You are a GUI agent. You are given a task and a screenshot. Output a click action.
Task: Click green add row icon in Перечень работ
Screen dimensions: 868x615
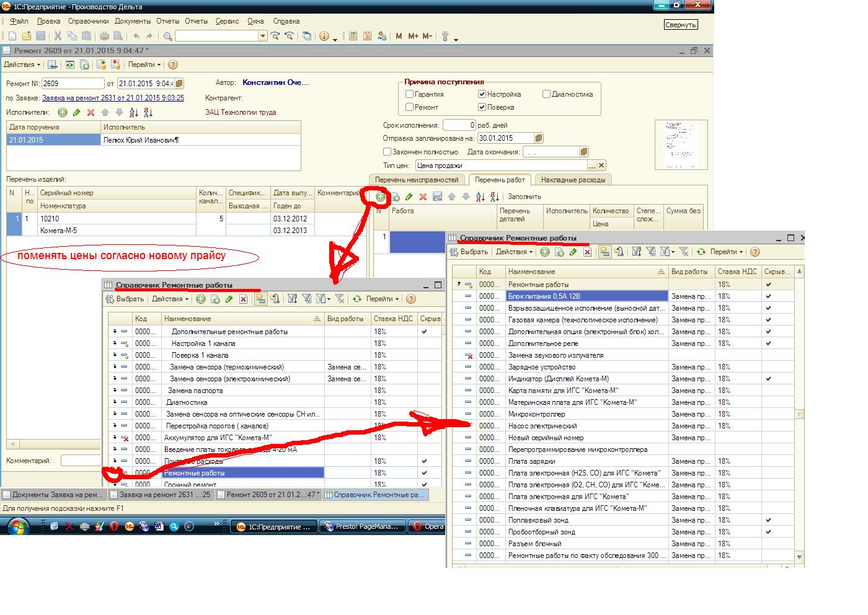click(x=380, y=197)
